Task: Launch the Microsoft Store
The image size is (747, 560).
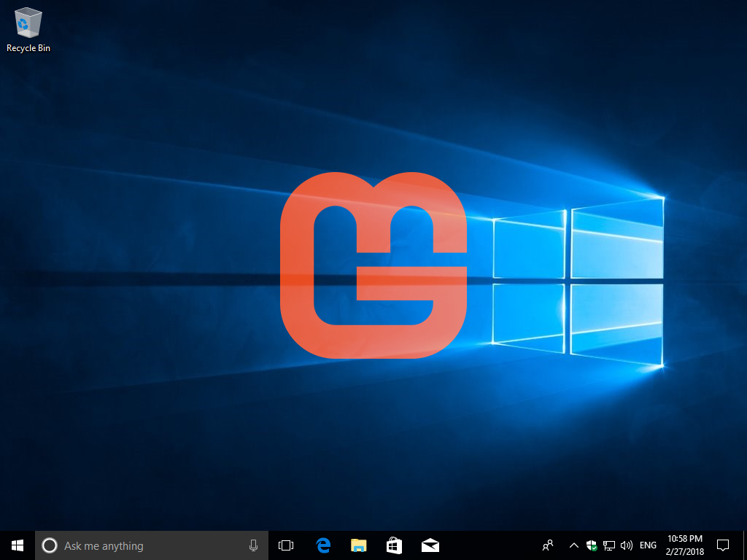Action: (394, 545)
